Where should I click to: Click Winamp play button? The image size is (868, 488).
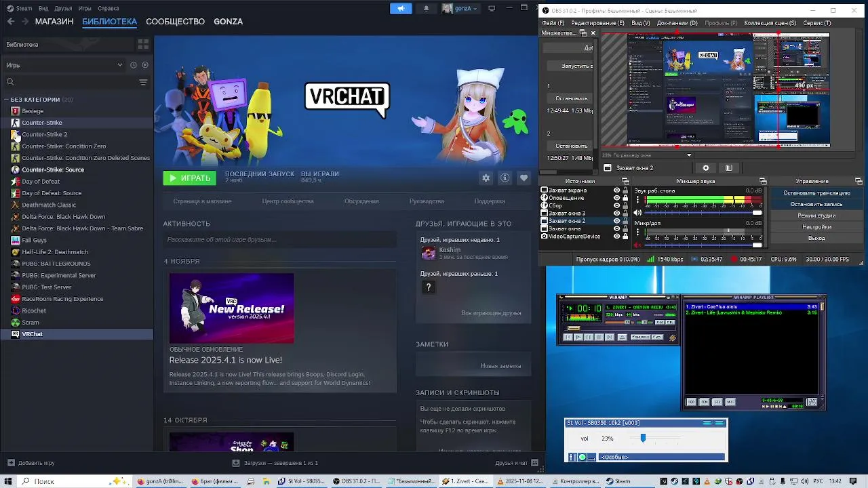click(x=578, y=338)
